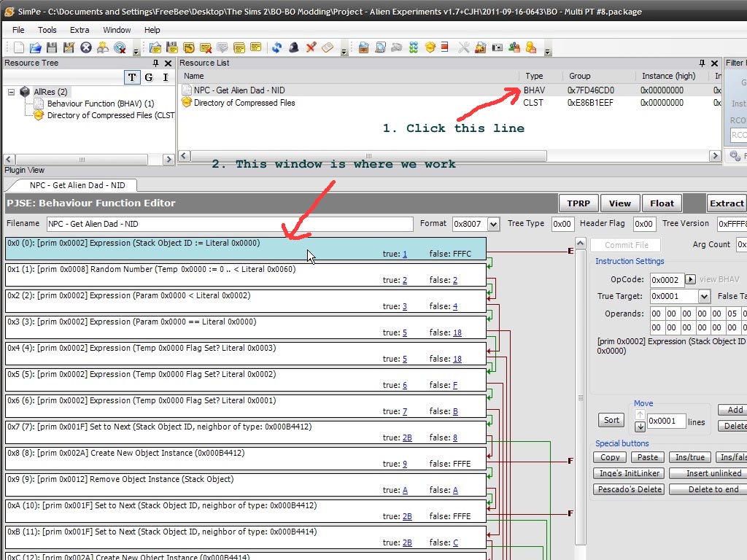Click the Sort button
The width and height of the screenshot is (747, 560).
coord(611,420)
